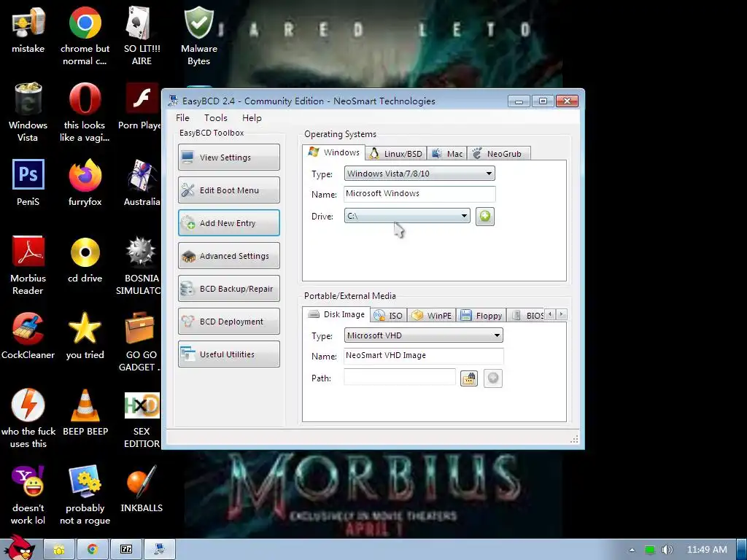
Task: Expand the Drive C:\ dropdown
Action: coord(407,216)
